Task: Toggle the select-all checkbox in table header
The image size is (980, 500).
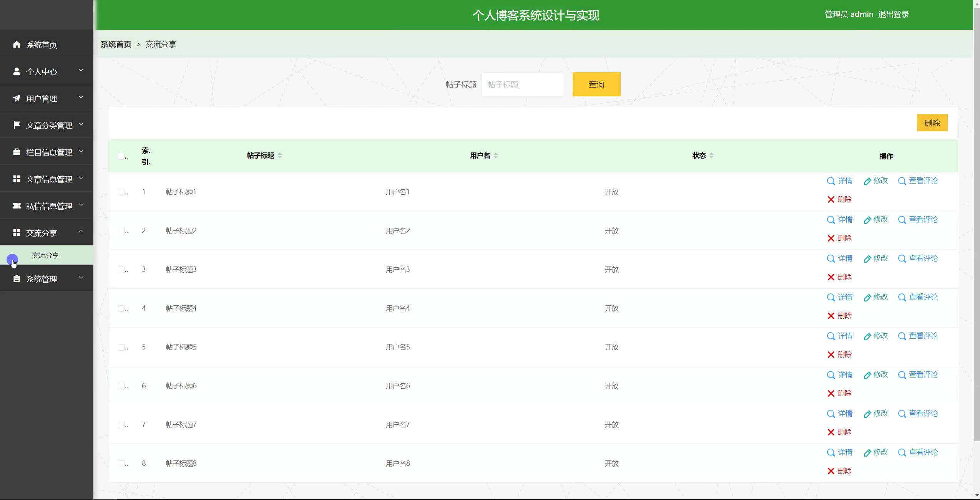Action: pos(121,156)
